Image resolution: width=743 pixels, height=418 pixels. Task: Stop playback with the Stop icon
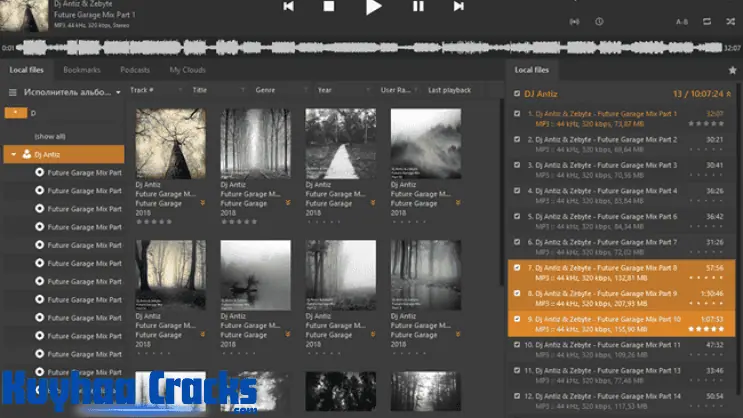tap(329, 7)
